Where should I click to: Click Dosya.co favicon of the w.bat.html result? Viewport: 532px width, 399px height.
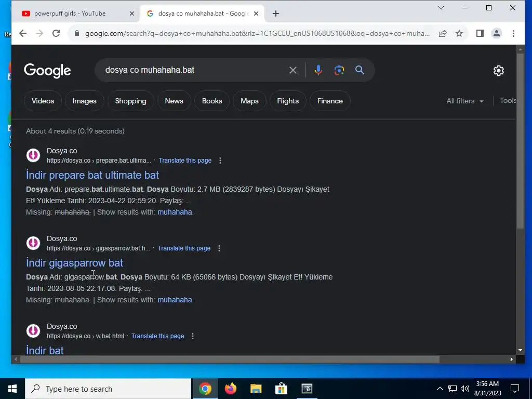(x=33, y=331)
